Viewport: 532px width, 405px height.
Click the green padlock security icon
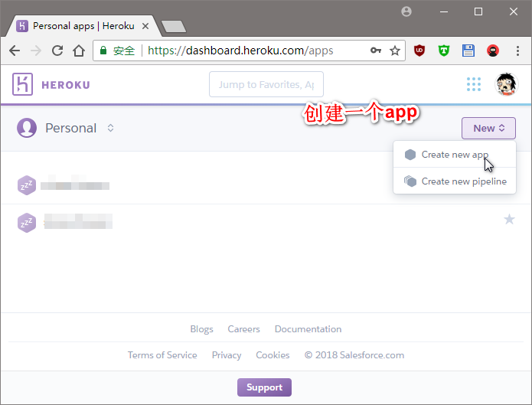click(103, 51)
